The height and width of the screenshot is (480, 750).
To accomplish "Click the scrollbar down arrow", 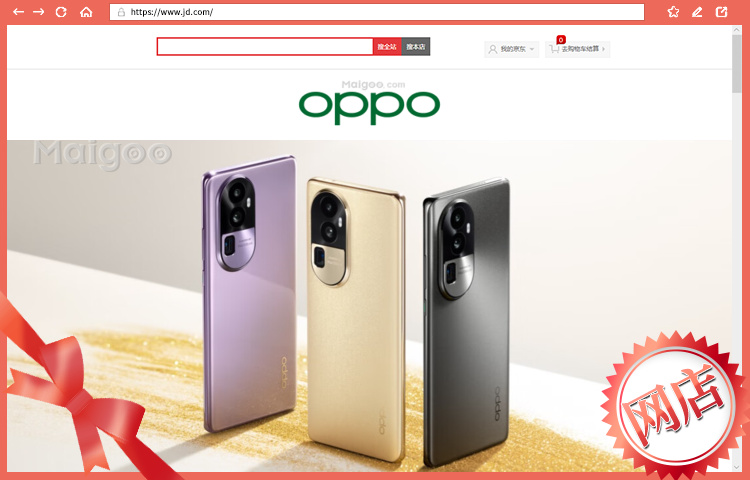I will [737, 467].
